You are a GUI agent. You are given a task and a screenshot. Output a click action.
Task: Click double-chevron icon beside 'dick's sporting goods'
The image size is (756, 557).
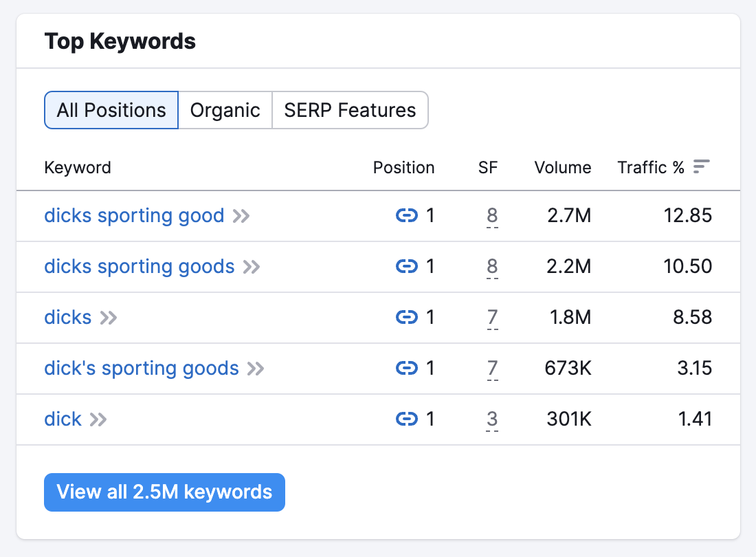pyautogui.click(x=256, y=369)
